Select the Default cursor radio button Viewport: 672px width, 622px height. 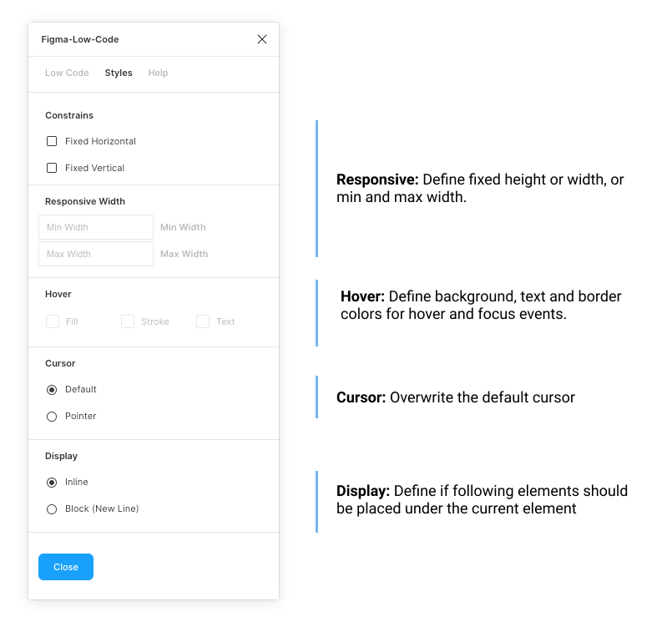point(52,390)
